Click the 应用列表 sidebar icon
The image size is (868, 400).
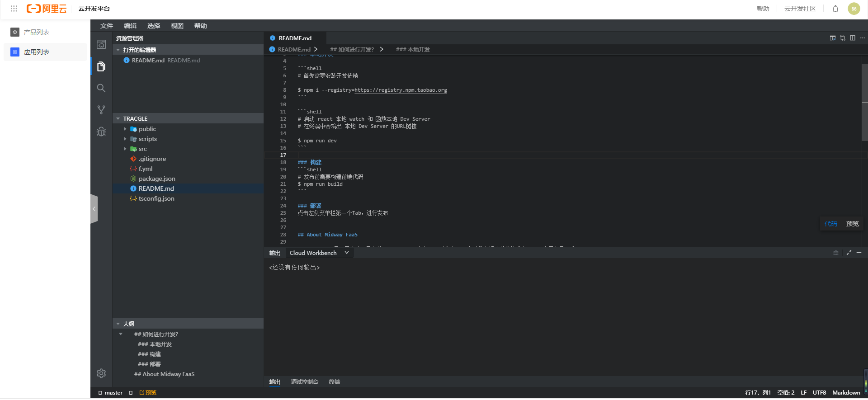[15, 52]
